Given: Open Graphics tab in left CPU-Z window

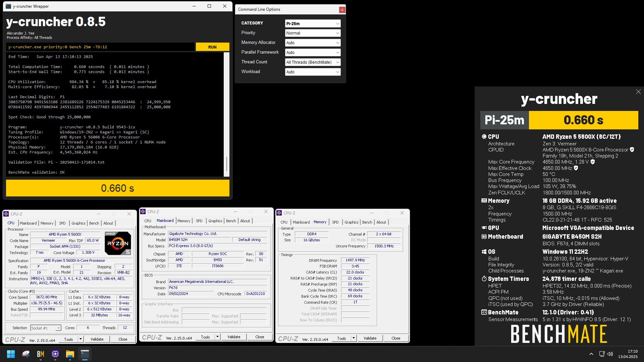Looking at the screenshot, I should [78, 223].
